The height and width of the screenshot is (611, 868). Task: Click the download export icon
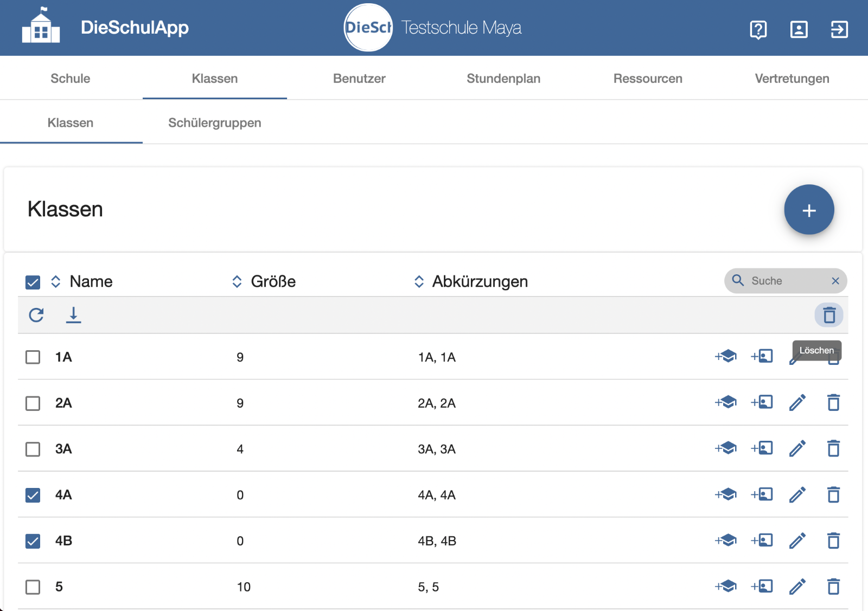click(73, 315)
